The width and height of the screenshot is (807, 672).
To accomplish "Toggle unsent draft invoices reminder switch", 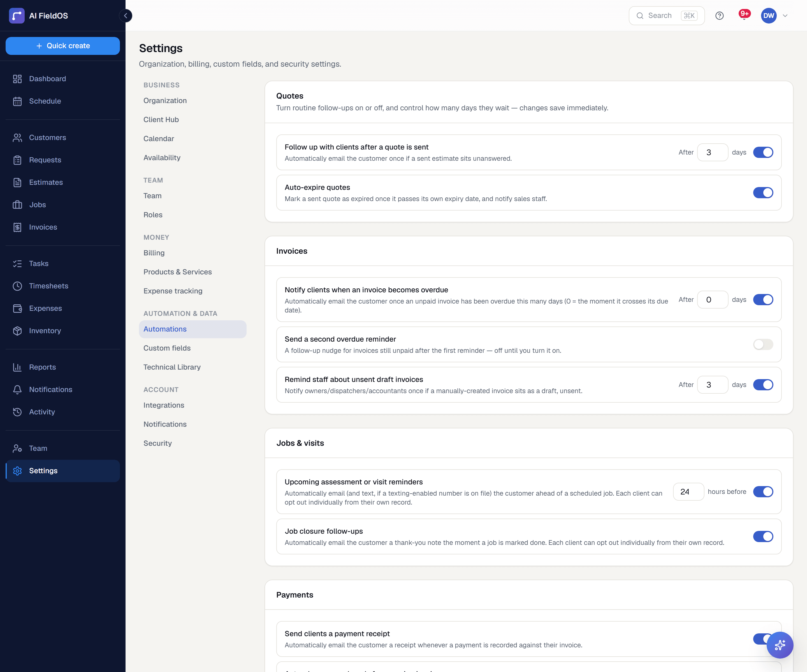I will click(763, 384).
